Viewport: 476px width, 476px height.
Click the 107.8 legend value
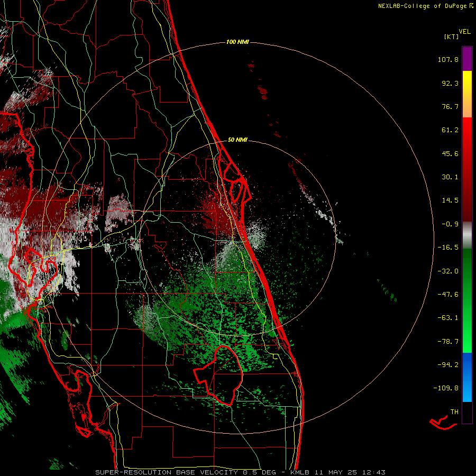click(x=448, y=59)
